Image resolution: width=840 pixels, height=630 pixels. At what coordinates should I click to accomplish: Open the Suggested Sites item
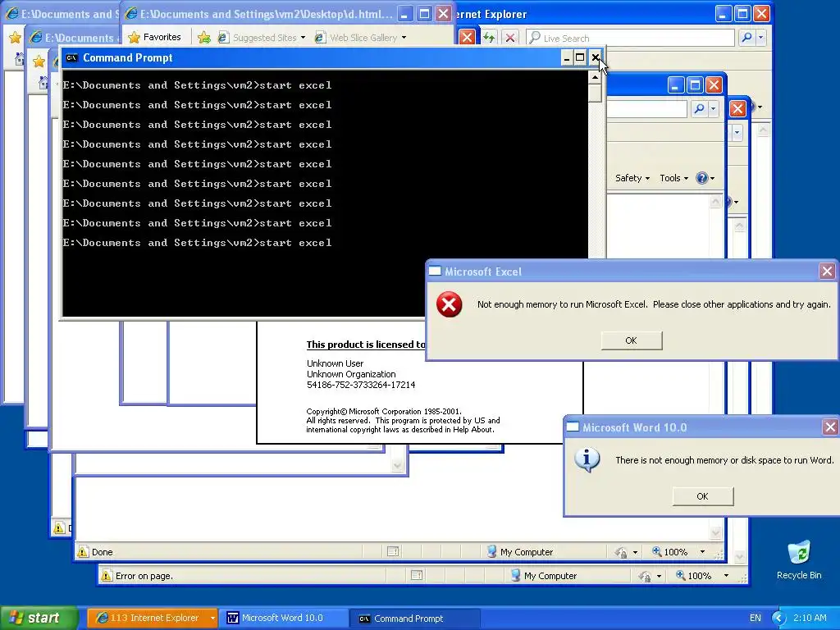click(x=262, y=38)
